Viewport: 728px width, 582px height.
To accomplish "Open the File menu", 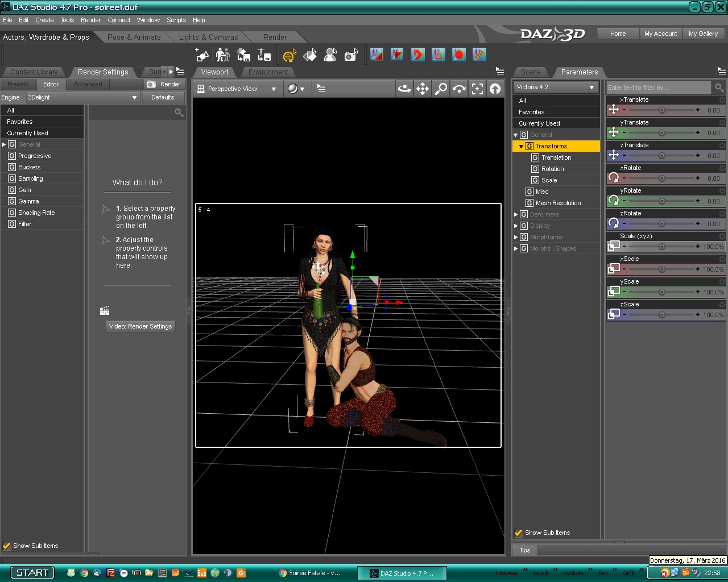I will pos(7,20).
